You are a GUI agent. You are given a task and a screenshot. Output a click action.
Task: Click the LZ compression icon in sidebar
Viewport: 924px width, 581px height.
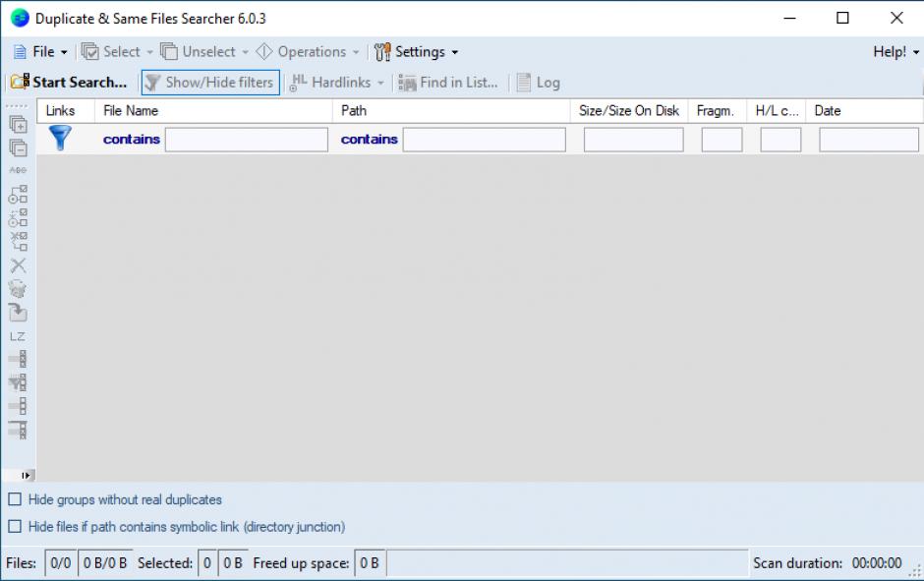pos(19,336)
